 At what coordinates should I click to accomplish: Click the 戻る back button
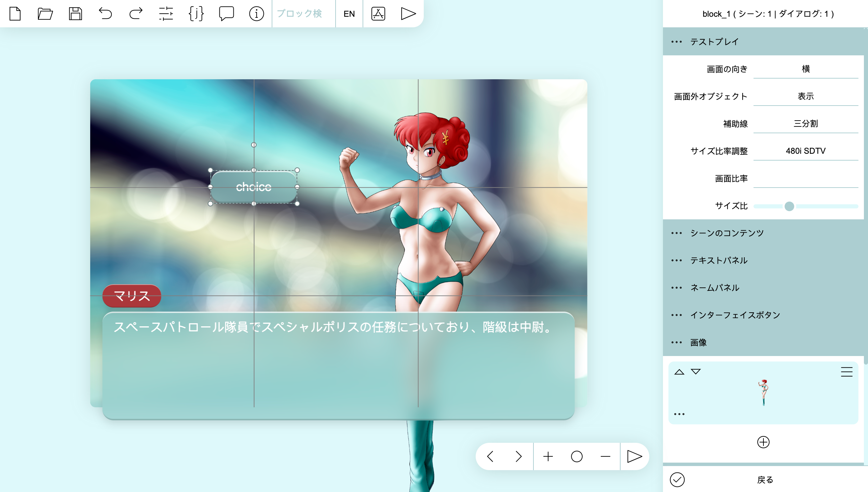[x=765, y=480]
